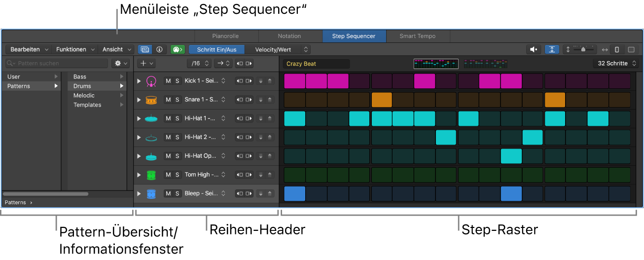Click the Hi-Hat 2 cymbal icon

pyautogui.click(x=151, y=137)
